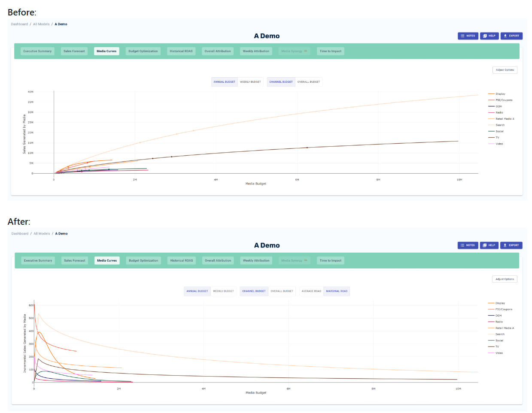Switch to Overall Attribution tab in Before view
The width and height of the screenshot is (532, 413).
218,51
